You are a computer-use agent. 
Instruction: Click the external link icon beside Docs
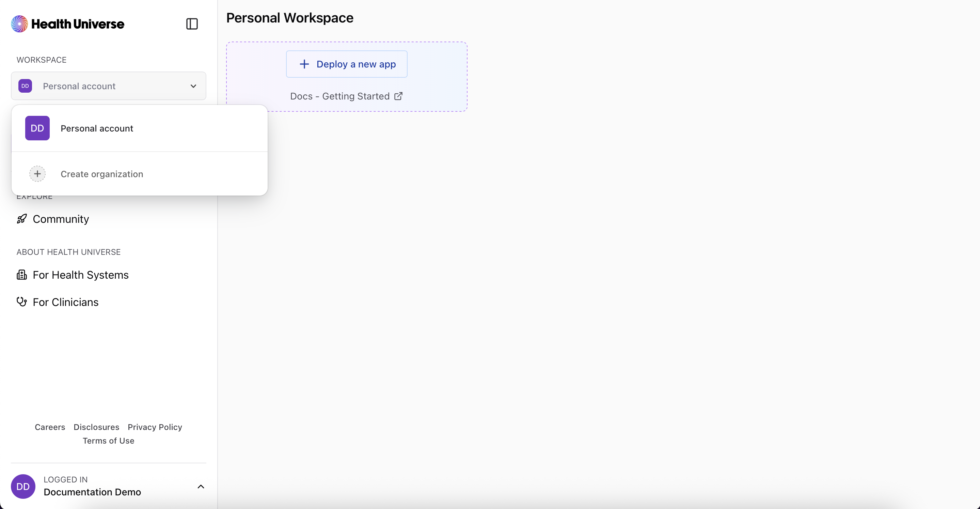coord(398,96)
